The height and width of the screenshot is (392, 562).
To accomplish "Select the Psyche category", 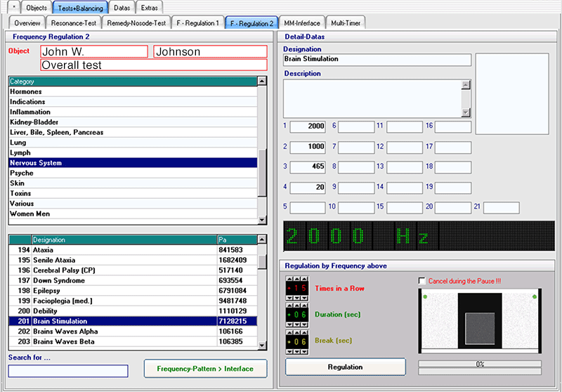I will (133, 173).
